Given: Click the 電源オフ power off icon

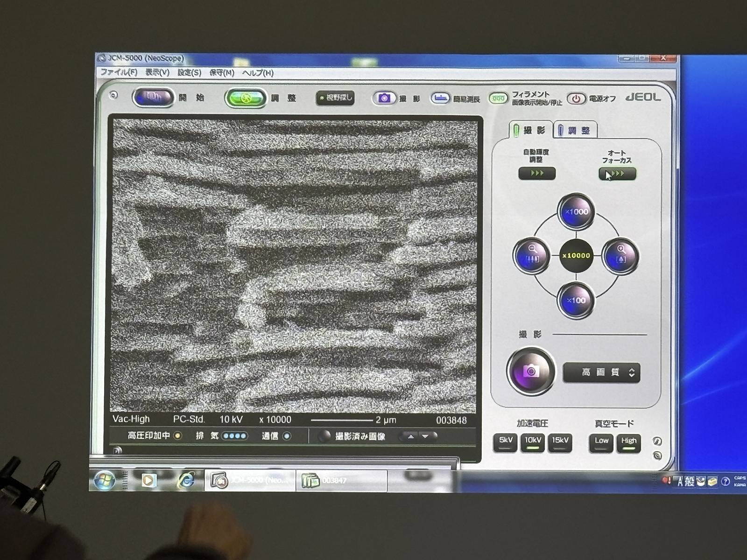Looking at the screenshot, I should click(576, 99).
